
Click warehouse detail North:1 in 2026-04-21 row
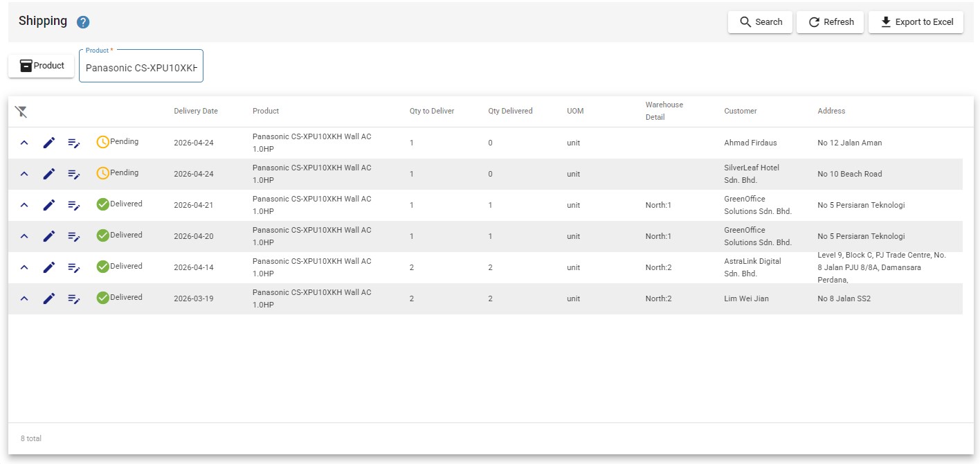click(659, 206)
